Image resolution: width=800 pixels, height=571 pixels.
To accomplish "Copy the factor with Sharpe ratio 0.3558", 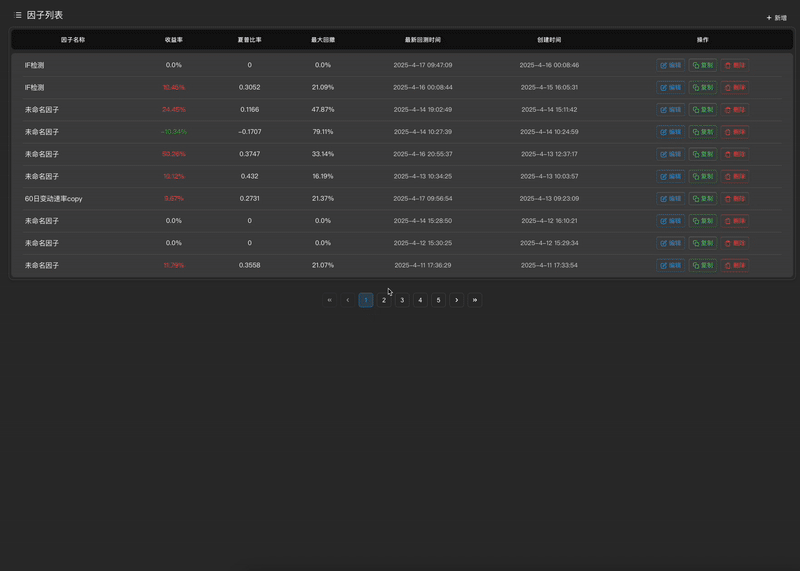I will coord(703,265).
